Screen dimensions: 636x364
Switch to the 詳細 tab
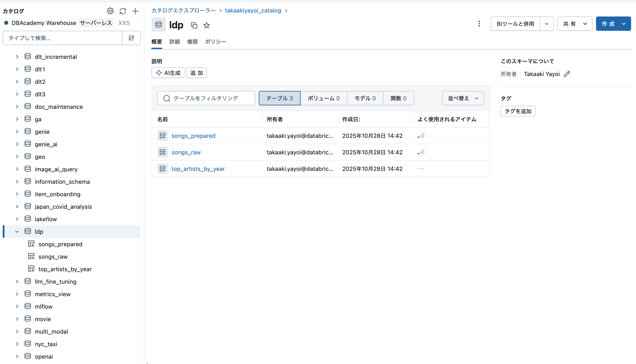[x=175, y=42]
